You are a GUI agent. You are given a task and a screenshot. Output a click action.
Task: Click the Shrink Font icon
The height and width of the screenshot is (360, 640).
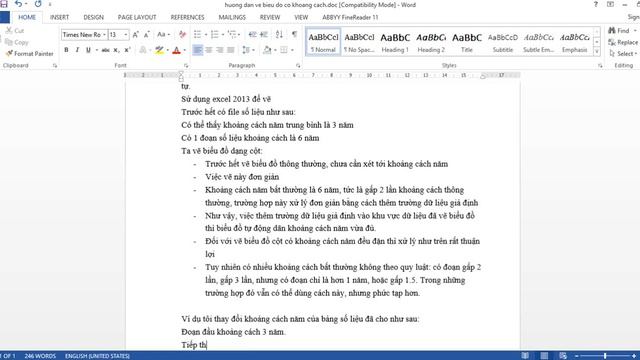point(147,35)
